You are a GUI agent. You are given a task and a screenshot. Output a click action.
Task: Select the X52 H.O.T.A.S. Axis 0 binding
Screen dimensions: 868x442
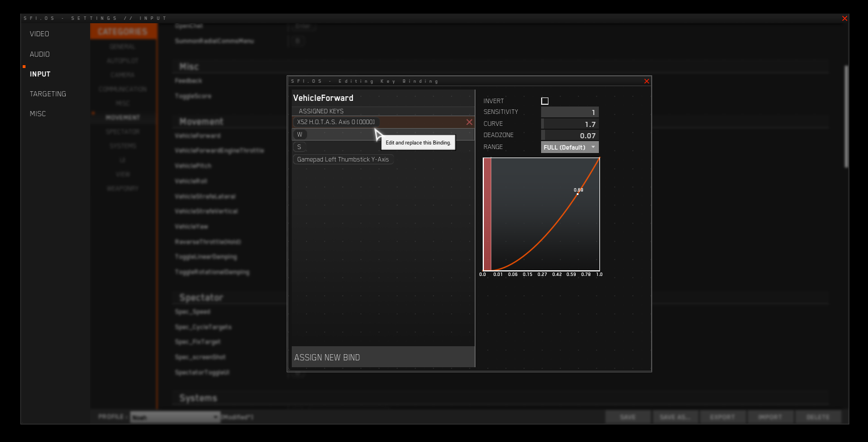pyautogui.click(x=336, y=122)
